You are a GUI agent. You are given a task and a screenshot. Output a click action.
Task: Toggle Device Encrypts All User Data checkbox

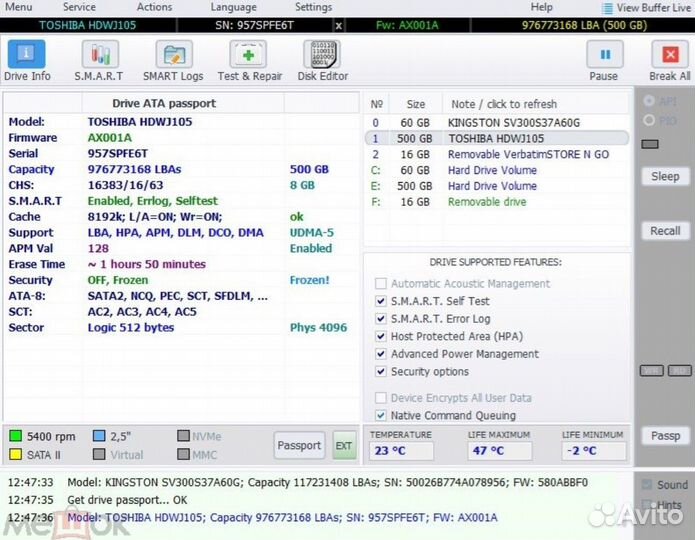[x=380, y=398]
